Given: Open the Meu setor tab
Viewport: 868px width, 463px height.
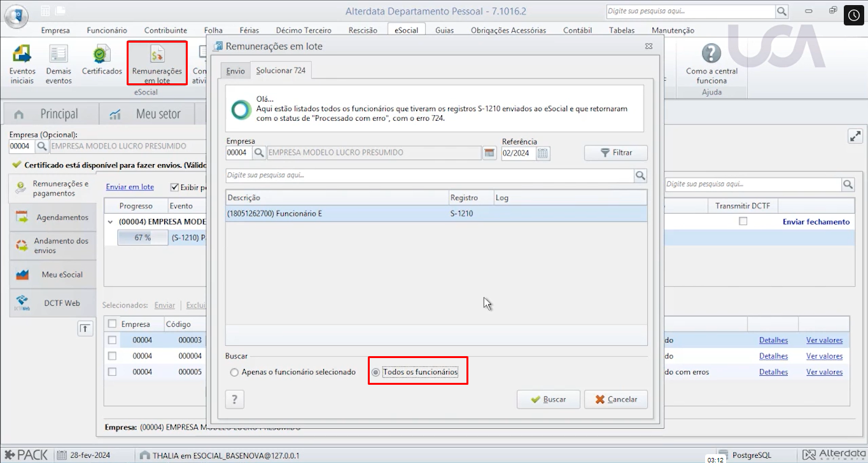Looking at the screenshot, I should point(147,114).
